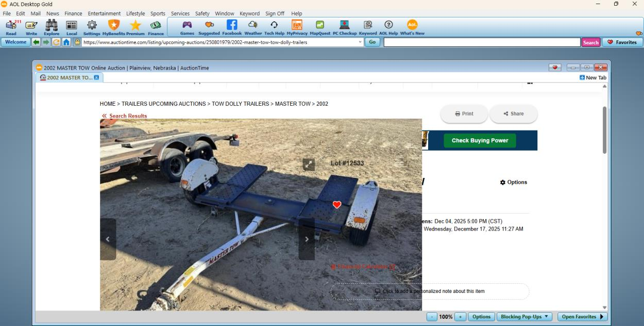Viewport: 644px width, 326px height.
Task: Open the MapQuest toolbar icon
Action: [x=319, y=27]
